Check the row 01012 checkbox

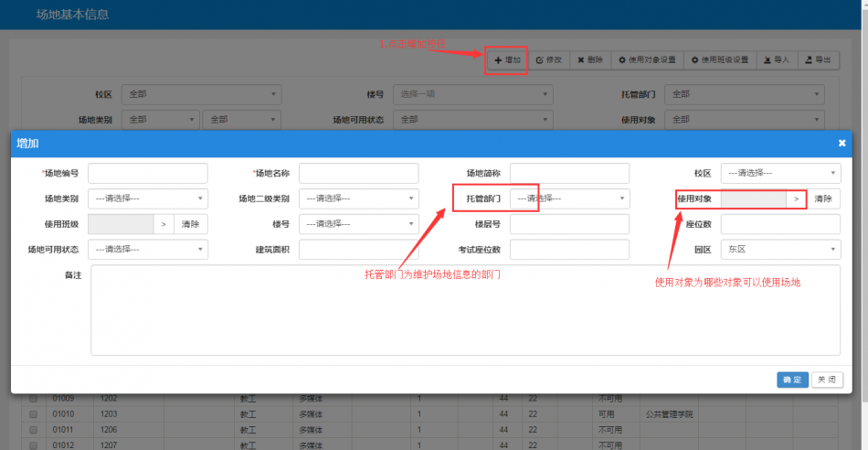[x=34, y=445]
